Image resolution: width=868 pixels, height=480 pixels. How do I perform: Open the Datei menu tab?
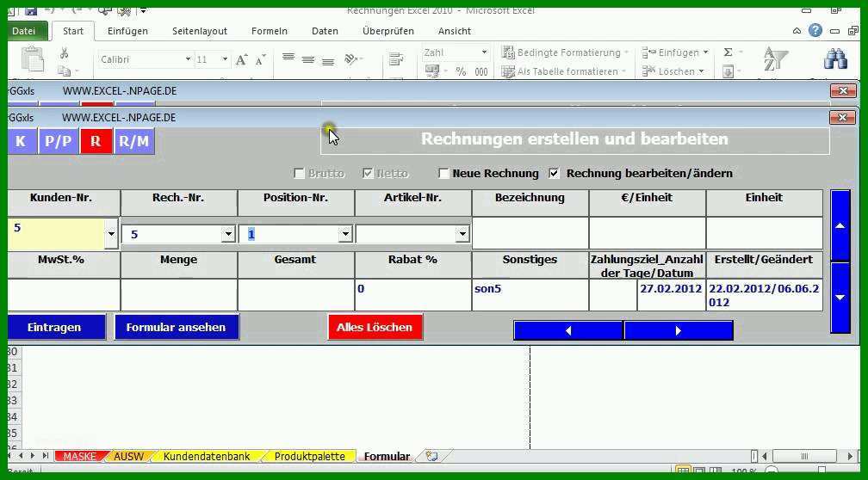click(x=24, y=31)
